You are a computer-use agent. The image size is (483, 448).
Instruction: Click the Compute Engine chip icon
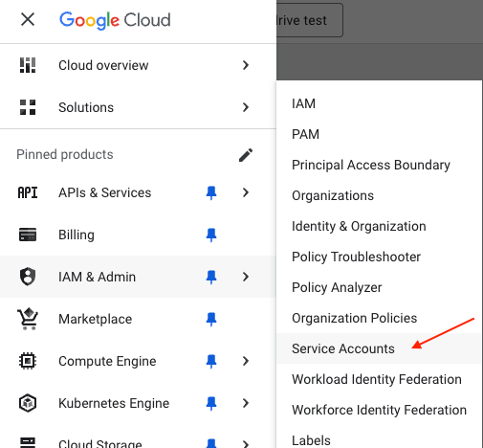click(28, 361)
